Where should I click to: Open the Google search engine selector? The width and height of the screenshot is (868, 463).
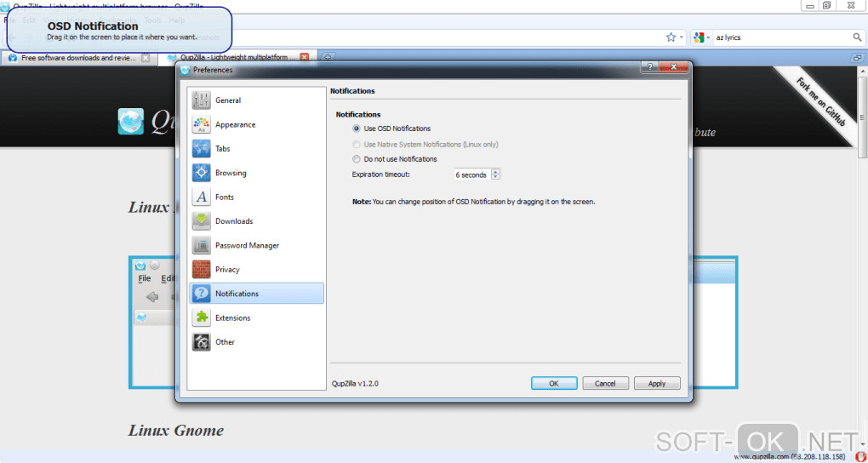pos(701,37)
